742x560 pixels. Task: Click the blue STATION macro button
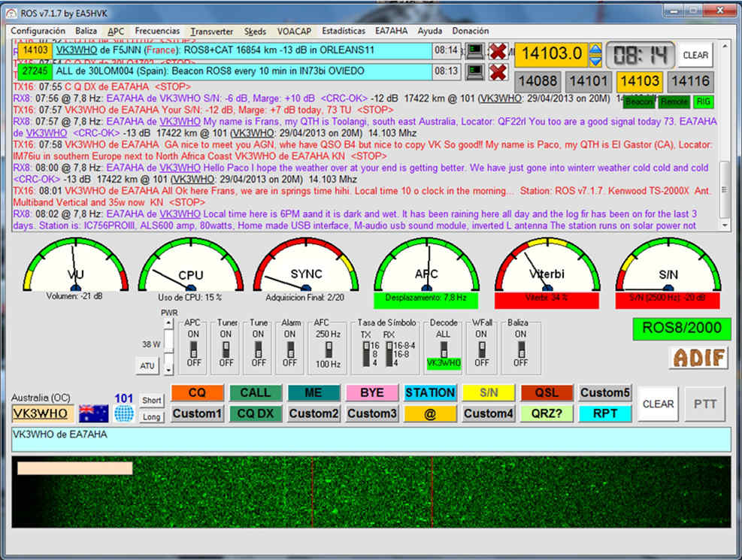pyautogui.click(x=430, y=392)
